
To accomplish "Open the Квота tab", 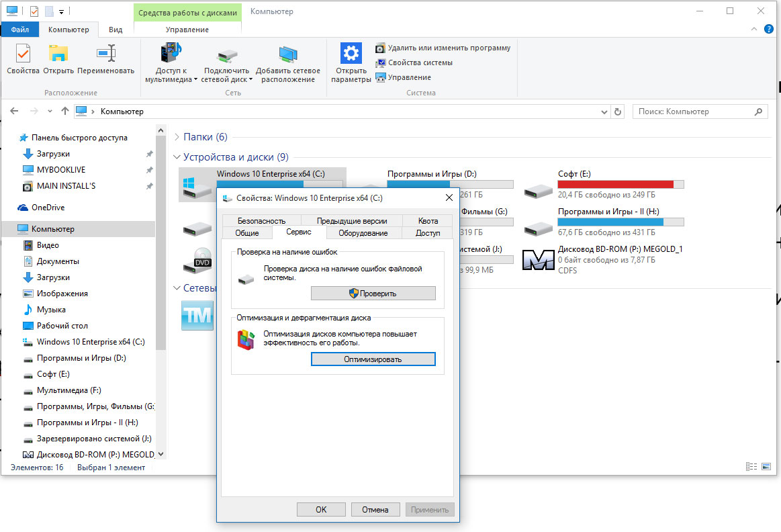I will point(428,221).
